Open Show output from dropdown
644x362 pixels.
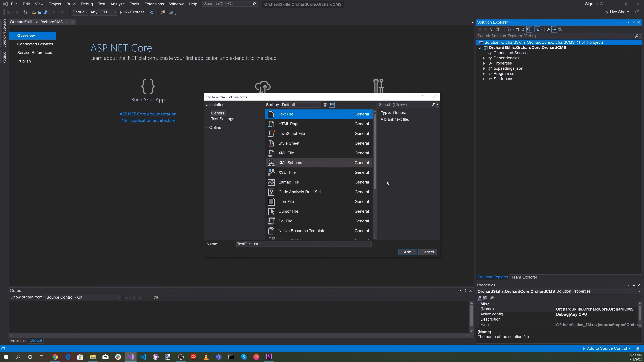(83, 297)
